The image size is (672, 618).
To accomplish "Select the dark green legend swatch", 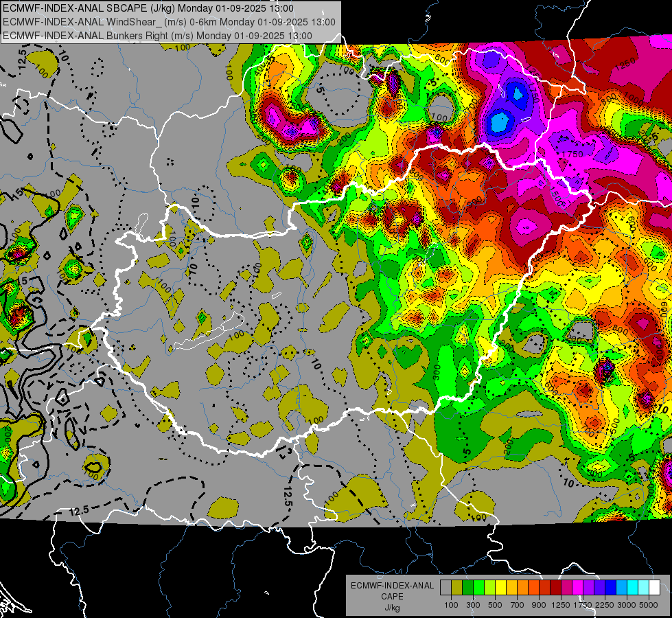I will 468,588.
